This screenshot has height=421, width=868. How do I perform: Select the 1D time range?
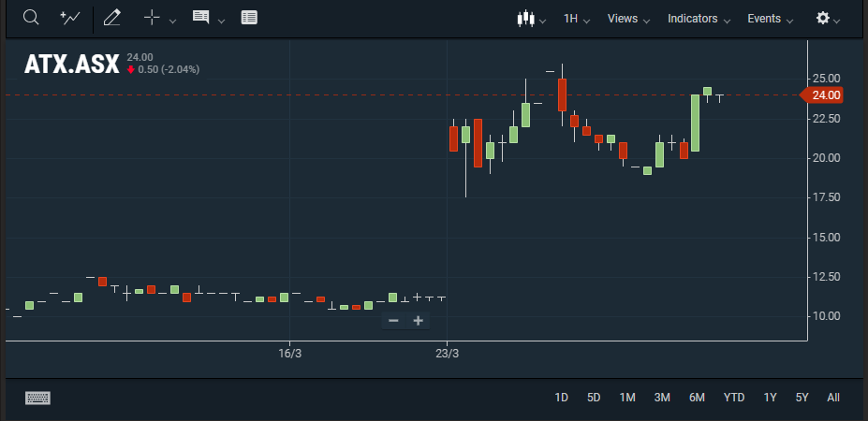(561, 398)
